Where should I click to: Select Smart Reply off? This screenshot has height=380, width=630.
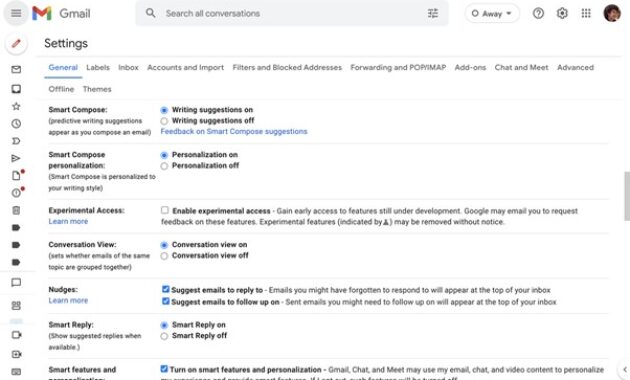click(164, 336)
